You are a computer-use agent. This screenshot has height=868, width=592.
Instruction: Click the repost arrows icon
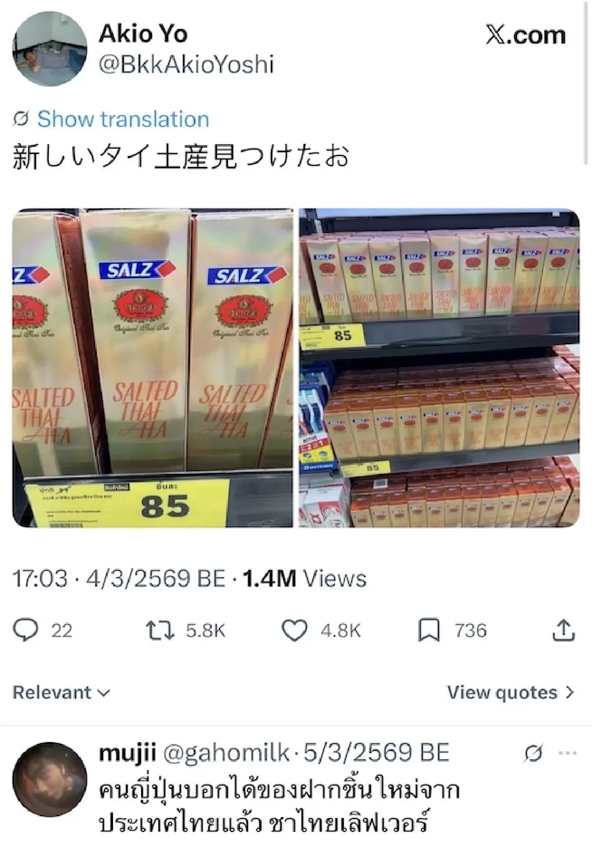point(160,631)
